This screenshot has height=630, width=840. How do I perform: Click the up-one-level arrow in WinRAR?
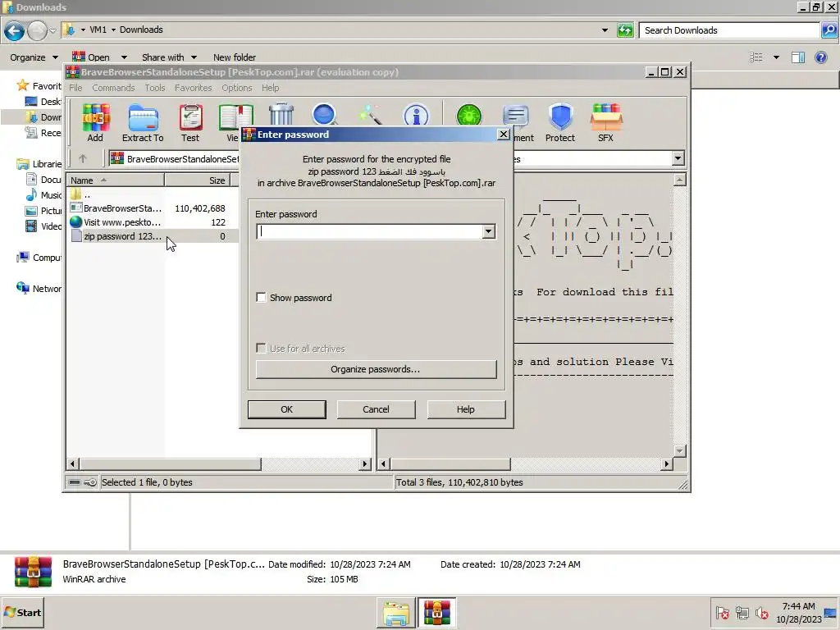pyautogui.click(x=83, y=158)
